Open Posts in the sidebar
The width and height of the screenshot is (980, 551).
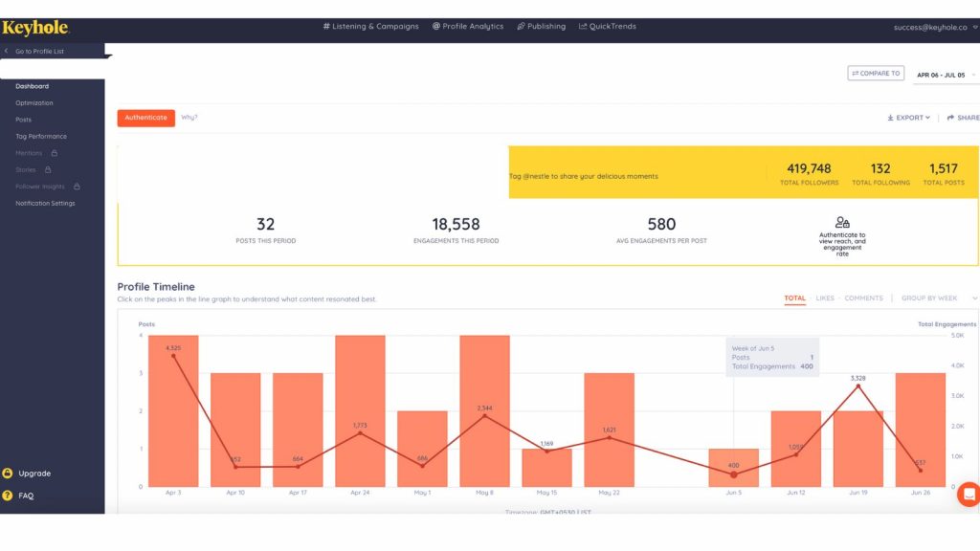pyautogui.click(x=23, y=120)
